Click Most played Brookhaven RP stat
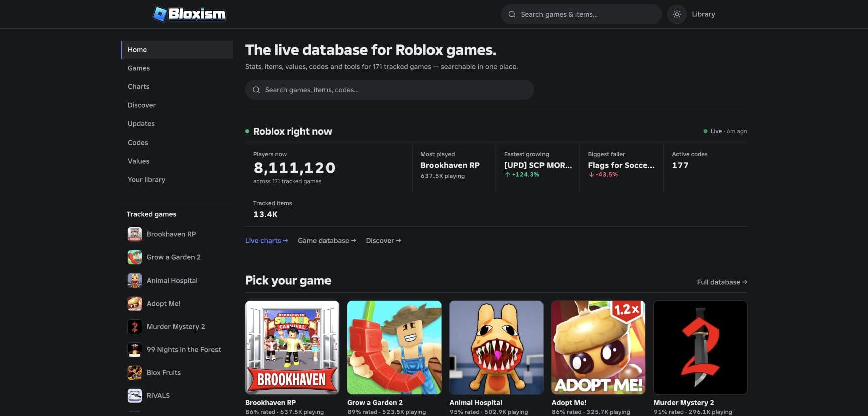The height and width of the screenshot is (416, 868). coord(454,168)
